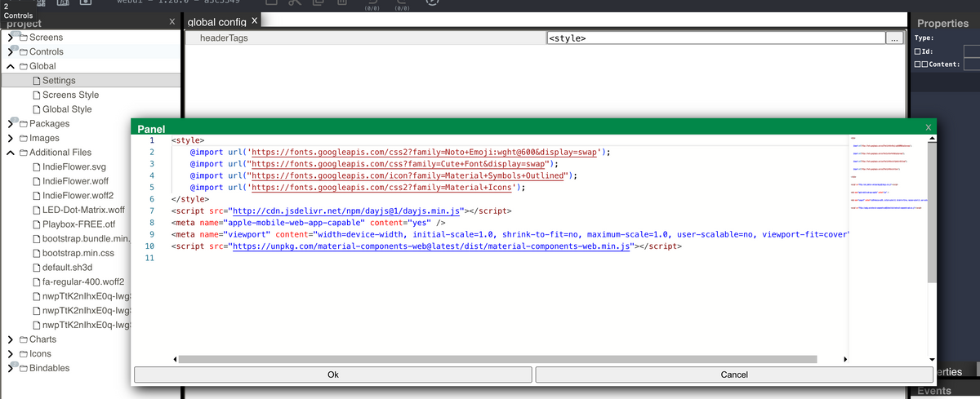Expand the Bindables folder
The image size is (980, 399).
coord(10,368)
